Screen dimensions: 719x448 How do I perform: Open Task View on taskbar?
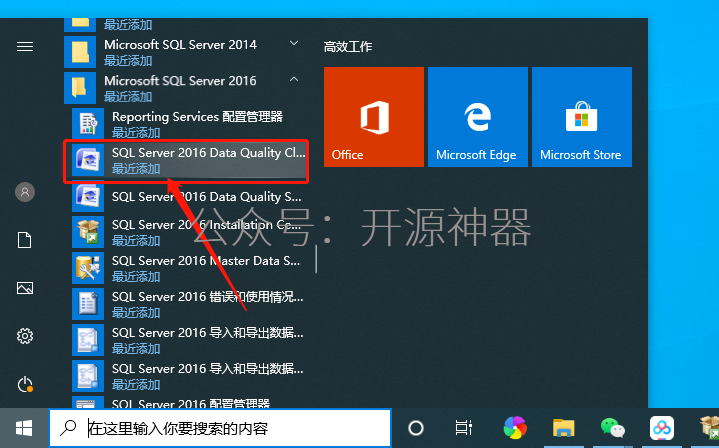coord(464,428)
